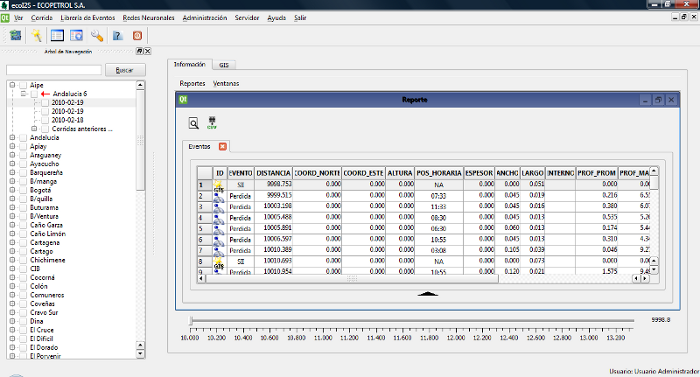Click the ESPESOR column header
Viewport: 700px width, 377px height.
[x=479, y=173]
